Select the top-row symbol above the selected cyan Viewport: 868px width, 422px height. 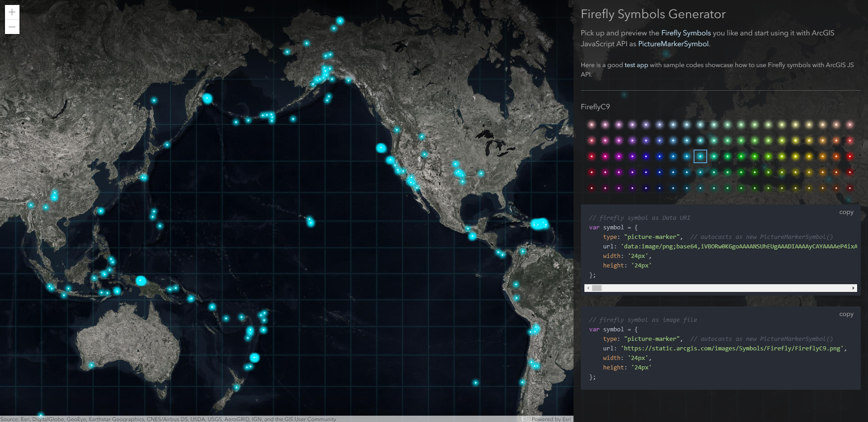coord(700,125)
